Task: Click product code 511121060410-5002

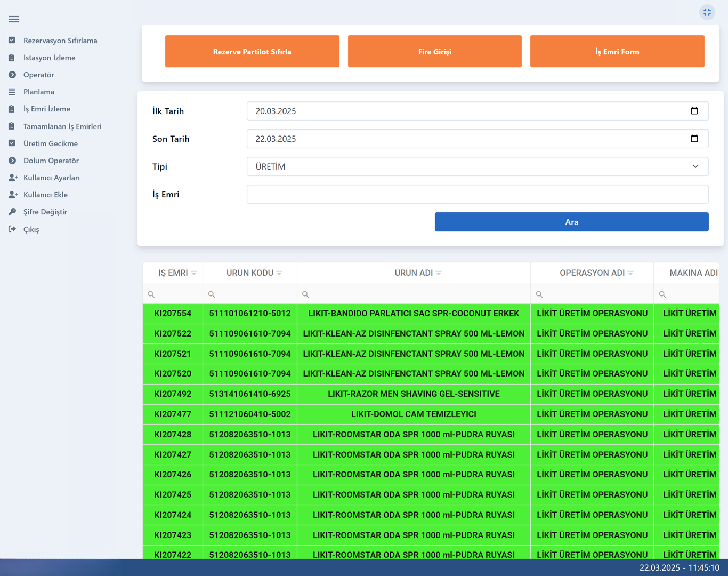Action: [250, 414]
